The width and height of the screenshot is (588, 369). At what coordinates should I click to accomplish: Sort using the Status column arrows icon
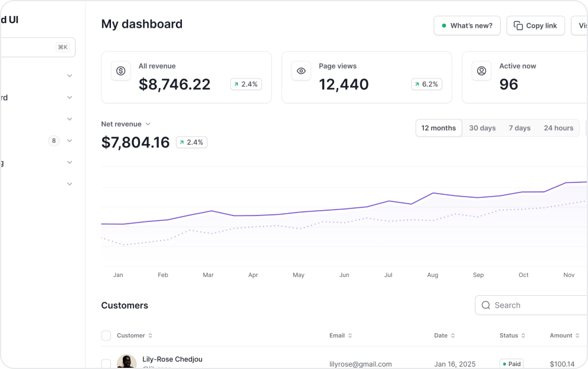[523, 335]
